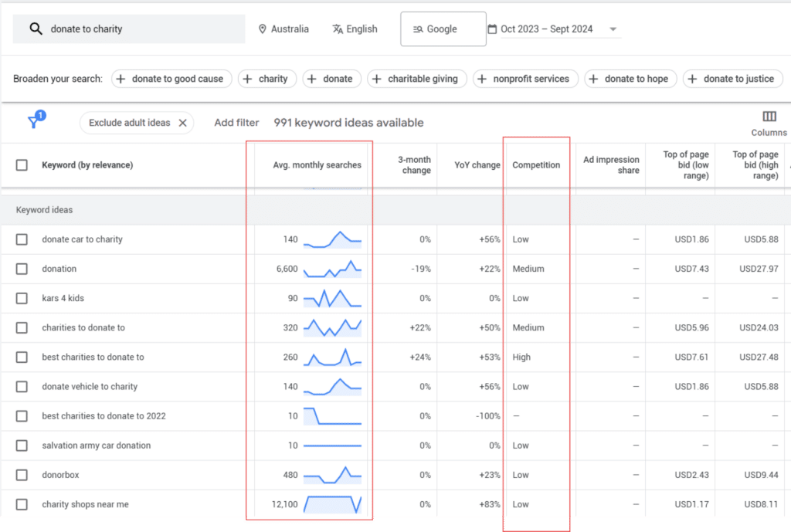The image size is (791, 532).
Task: Open the Columns icon
Action: (769, 117)
